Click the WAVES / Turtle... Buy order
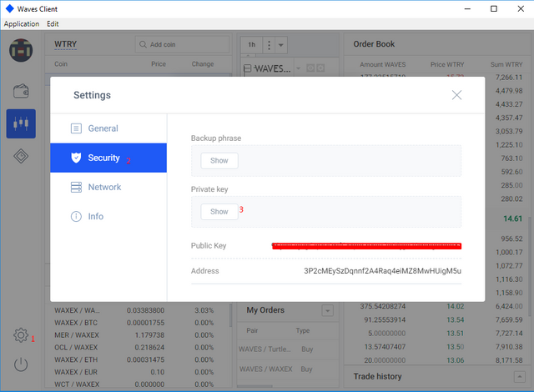Screen dimensions: 534x392 point(287,349)
